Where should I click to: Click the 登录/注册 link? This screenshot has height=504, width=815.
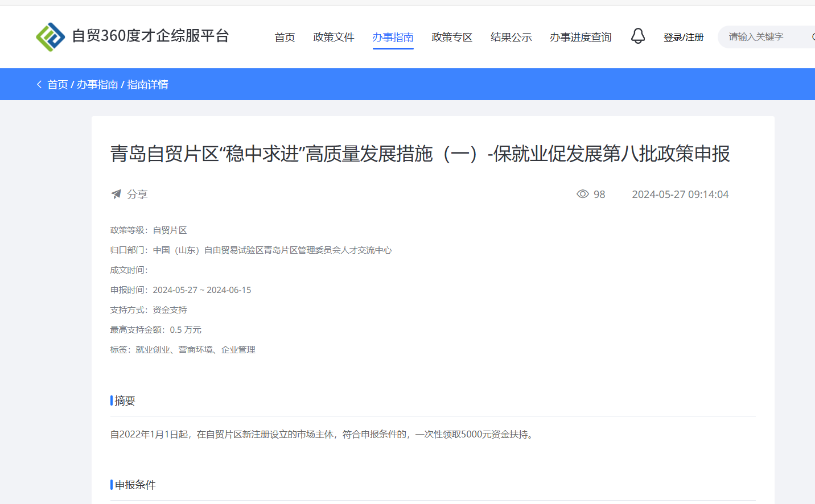[x=684, y=38]
